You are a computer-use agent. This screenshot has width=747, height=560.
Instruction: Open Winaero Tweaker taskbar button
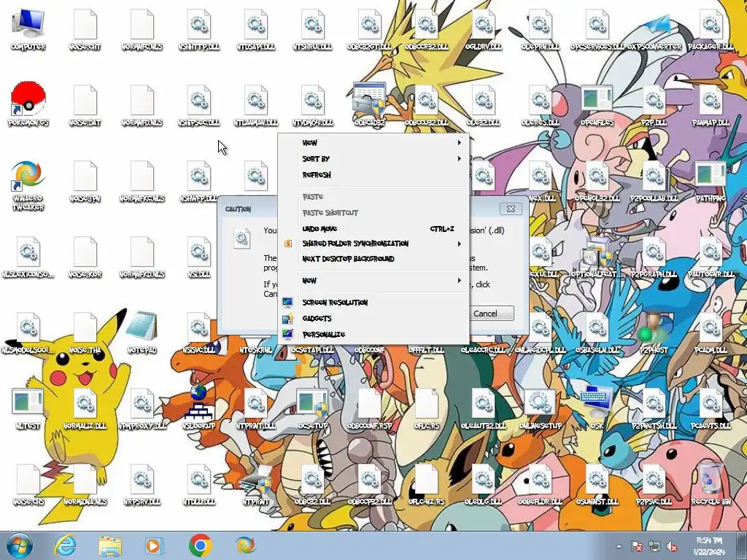pyautogui.click(x=245, y=545)
